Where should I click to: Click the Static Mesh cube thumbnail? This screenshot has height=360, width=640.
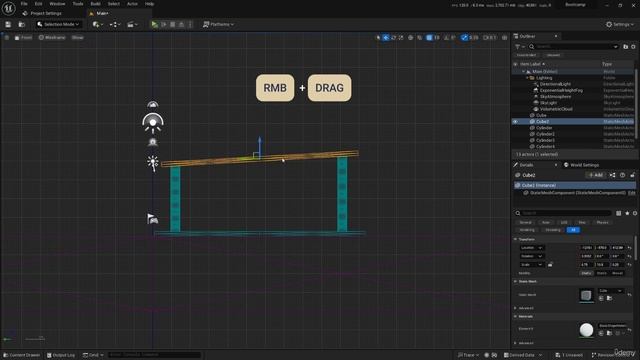click(x=586, y=295)
